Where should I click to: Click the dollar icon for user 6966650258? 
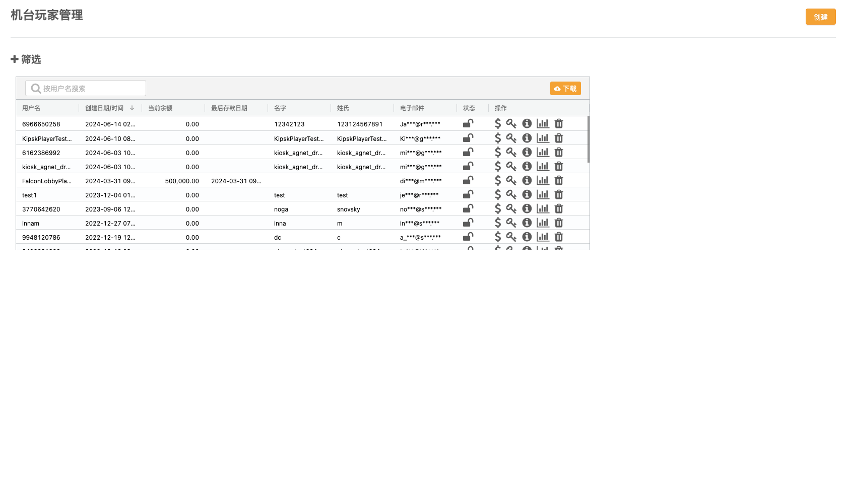(498, 124)
